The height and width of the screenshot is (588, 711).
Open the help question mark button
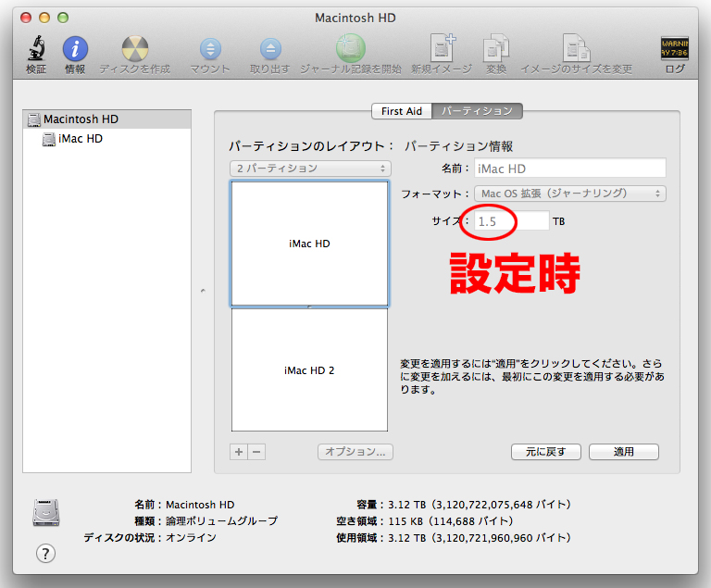pyautogui.click(x=45, y=554)
